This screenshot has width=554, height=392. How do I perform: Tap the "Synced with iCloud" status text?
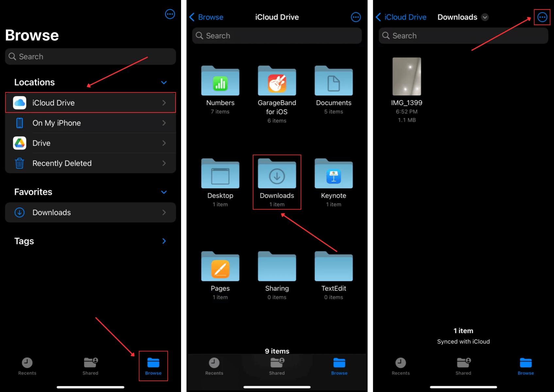(x=463, y=341)
